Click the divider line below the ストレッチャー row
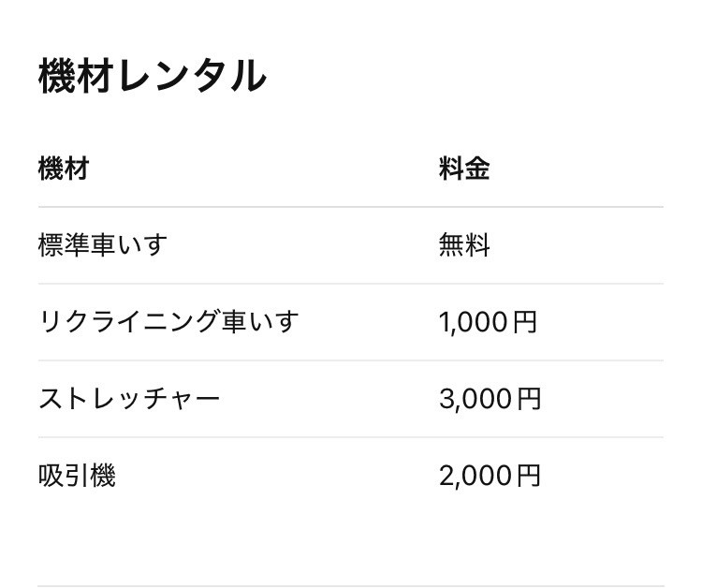 (x=350, y=437)
